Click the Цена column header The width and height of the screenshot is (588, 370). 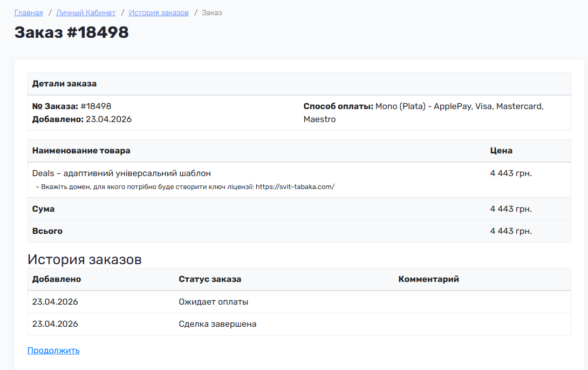tap(501, 151)
